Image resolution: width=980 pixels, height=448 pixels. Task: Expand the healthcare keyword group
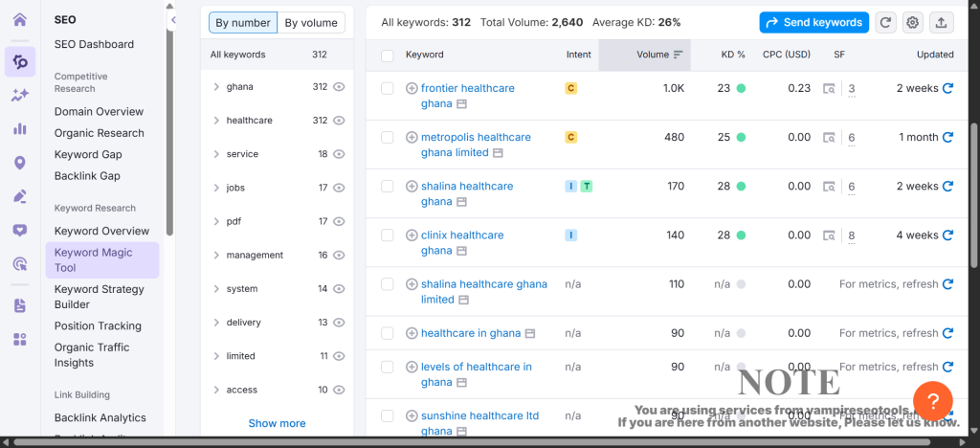(x=216, y=120)
